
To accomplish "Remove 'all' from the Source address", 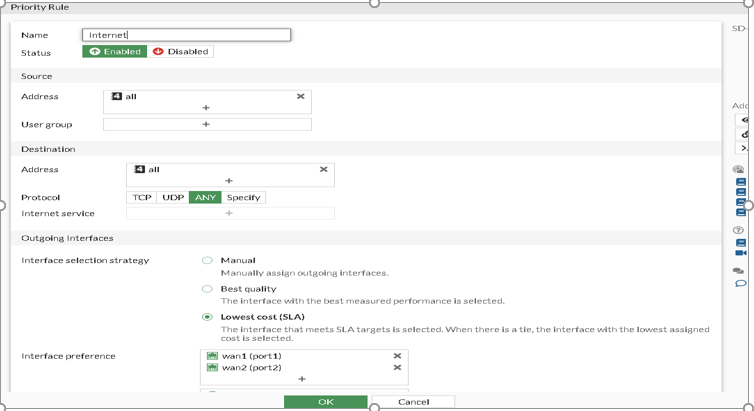I will [x=300, y=96].
